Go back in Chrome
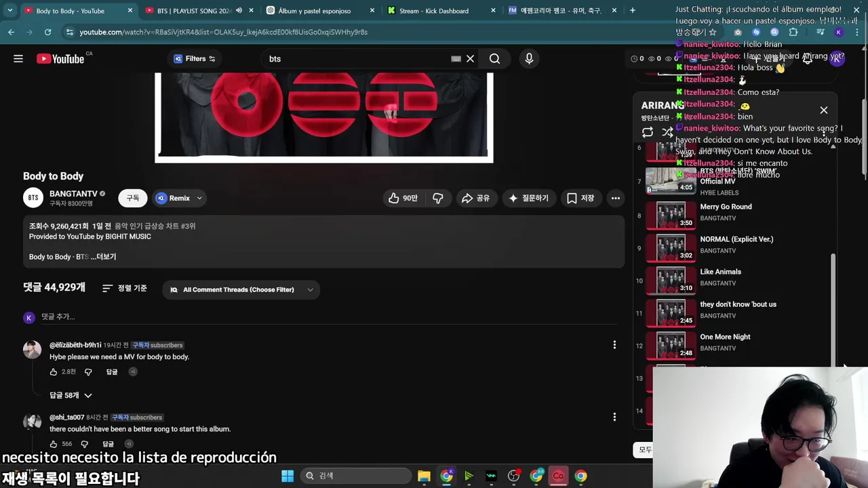The image size is (868, 488). [x=11, y=32]
